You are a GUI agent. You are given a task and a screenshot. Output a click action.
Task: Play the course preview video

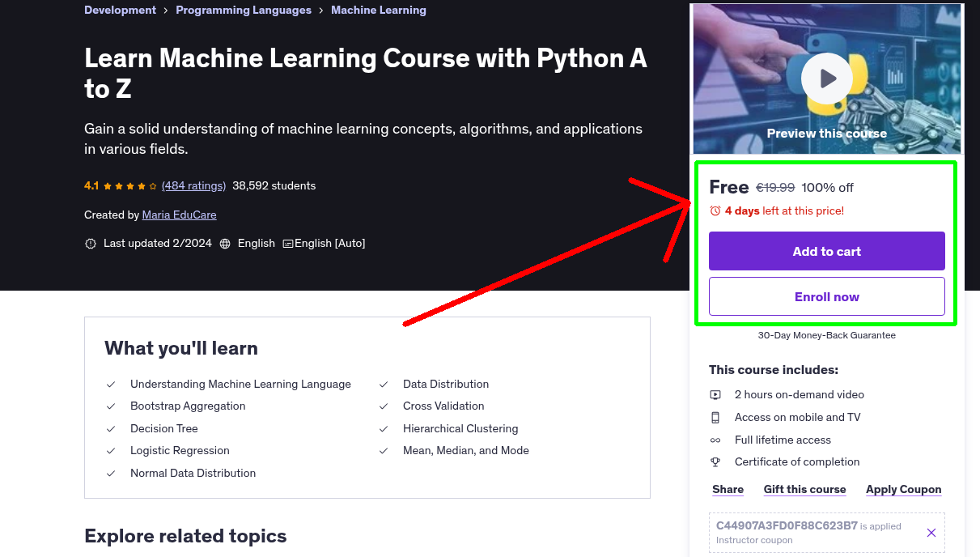pos(826,79)
